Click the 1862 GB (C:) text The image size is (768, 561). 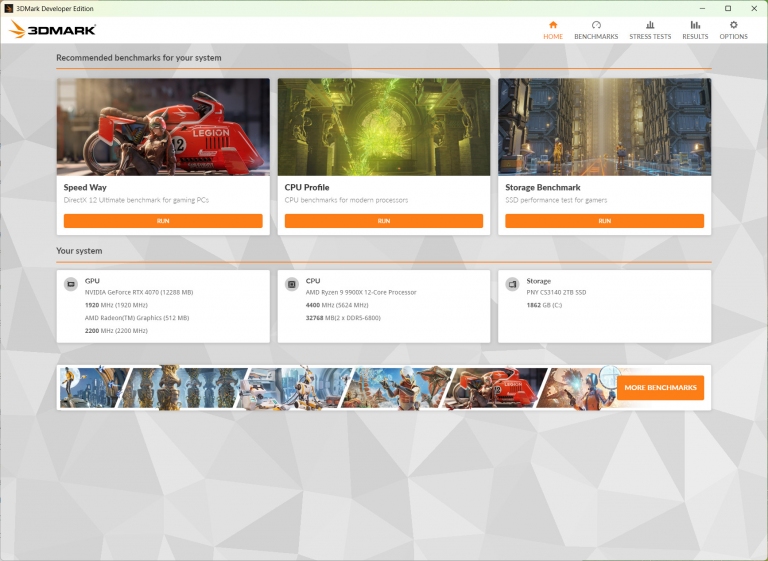click(544, 305)
